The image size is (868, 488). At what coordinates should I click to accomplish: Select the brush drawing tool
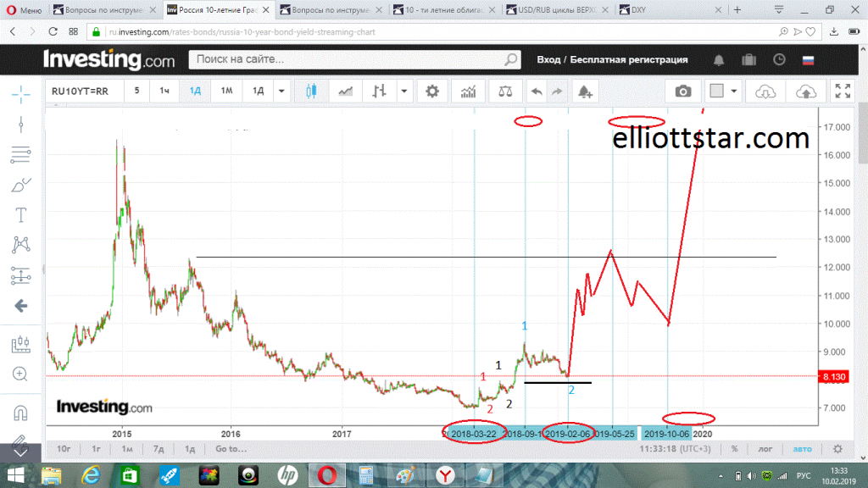pyautogui.click(x=20, y=185)
